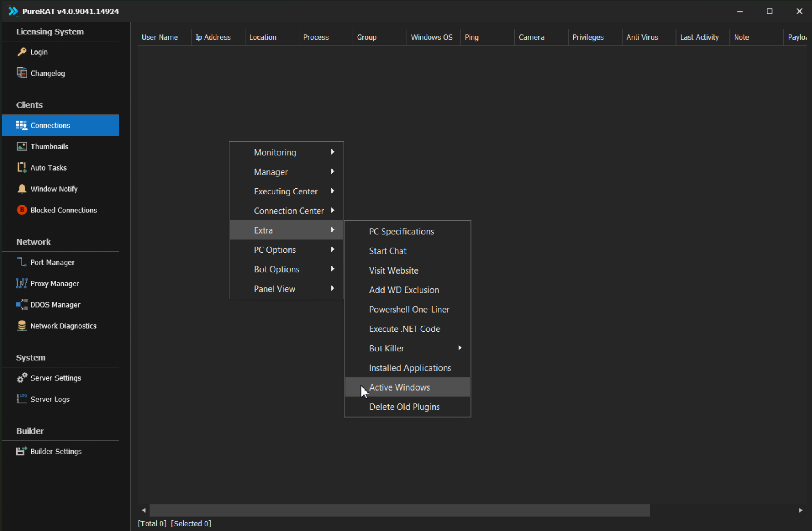This screenshot has height=531, width=812.
Task: Expand the Extra submenu entry
Action: click(286, 230)
